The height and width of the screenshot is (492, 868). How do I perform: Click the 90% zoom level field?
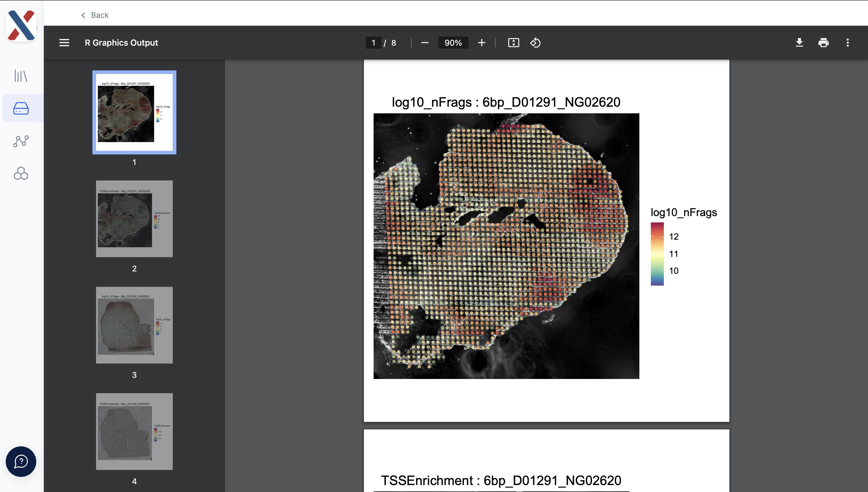[453, 43]
